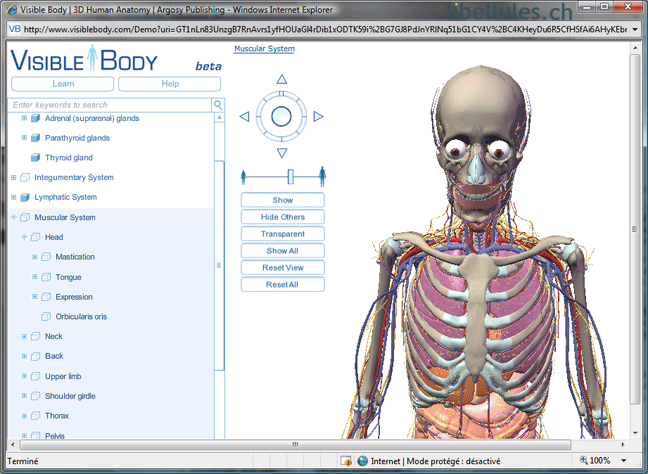Select the Orbicularis oris tree label
The image size is (648, 474).
click(81, 317)
